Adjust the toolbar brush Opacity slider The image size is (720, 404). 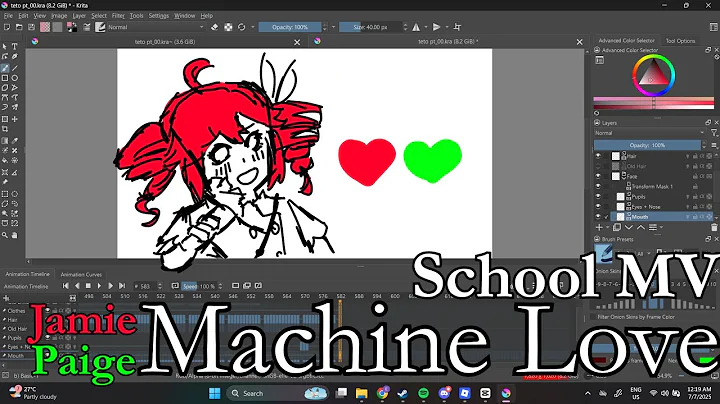pos(290,27)
